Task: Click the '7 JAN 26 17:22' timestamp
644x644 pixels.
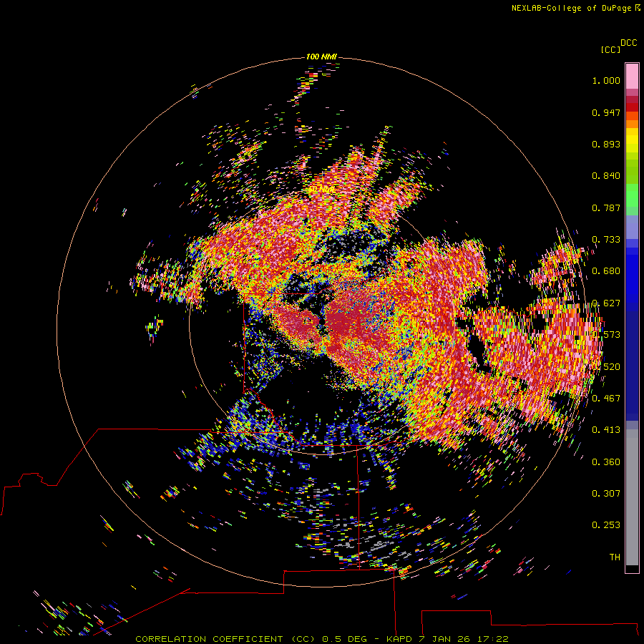Action: [x=463, y=639]
